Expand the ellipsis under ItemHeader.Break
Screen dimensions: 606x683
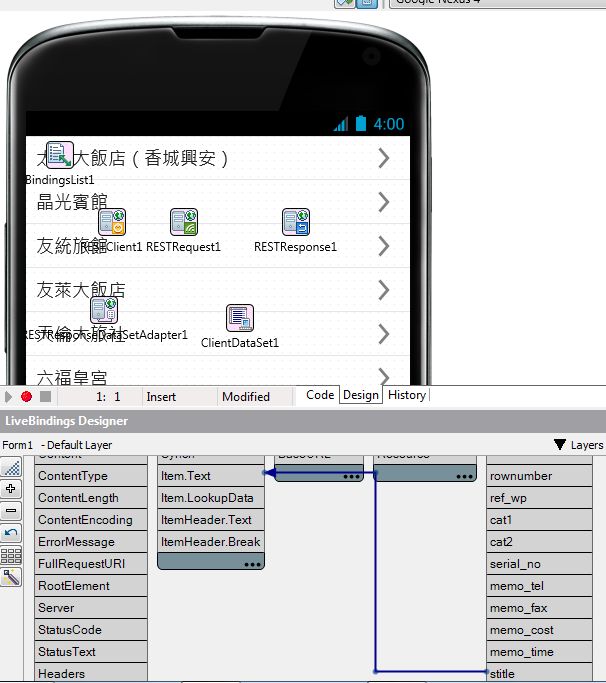[x=252, y=565]
